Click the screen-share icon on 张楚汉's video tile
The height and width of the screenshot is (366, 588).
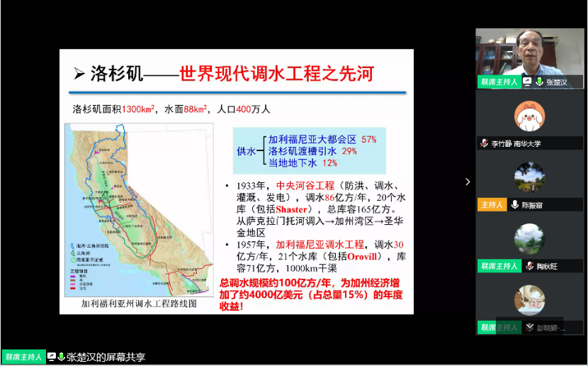point(528,82)
